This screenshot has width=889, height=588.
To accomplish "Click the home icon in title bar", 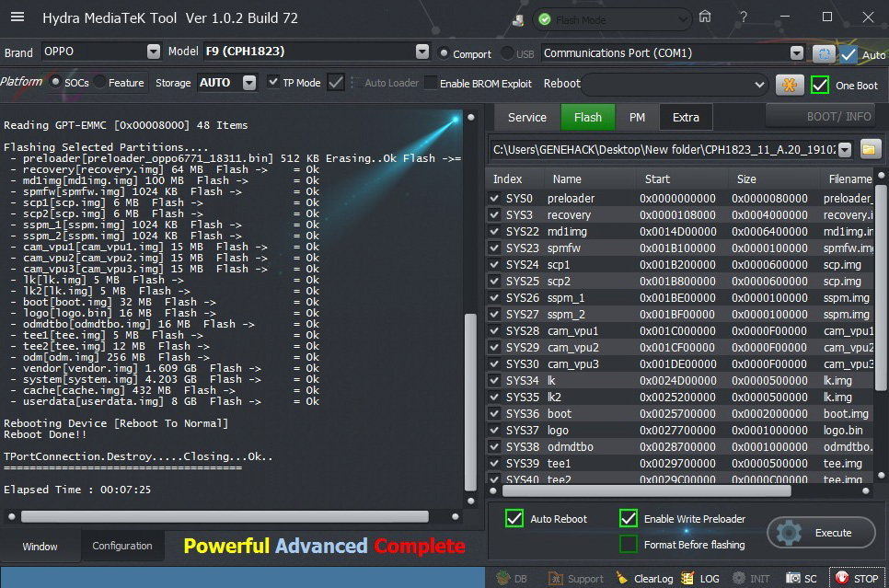I will coord(705,17).
